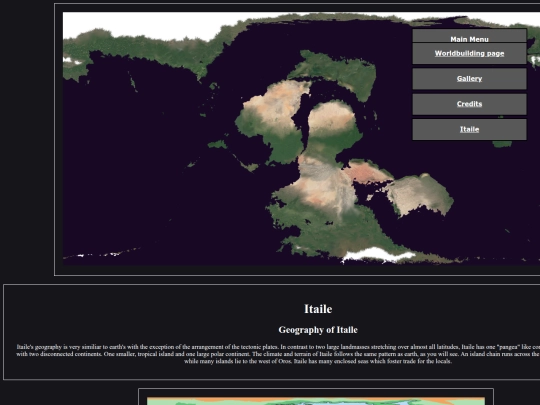This screenshot has height=405, width=540.
Task: Open the Gallery page
Action: click(x=469, y=79)
